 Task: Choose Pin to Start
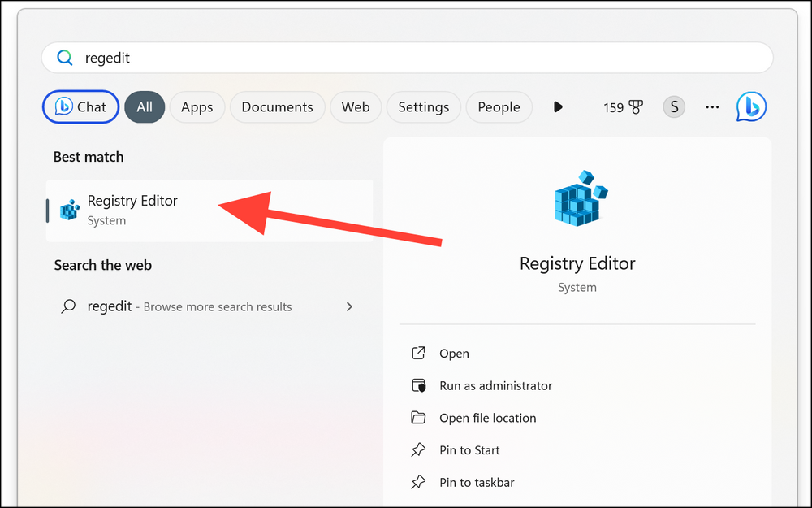pyautogui.click(x=469, y=449)
